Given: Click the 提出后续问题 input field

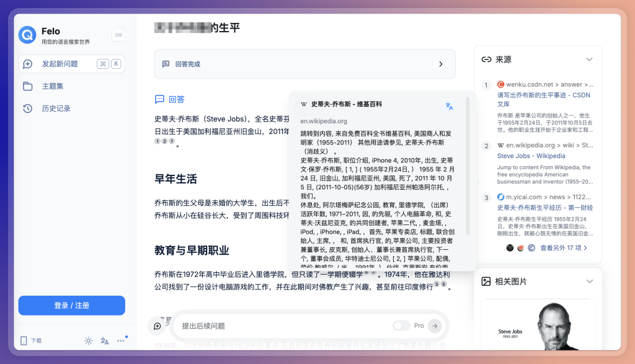Looking at the screenshot, I should point(279,326).
